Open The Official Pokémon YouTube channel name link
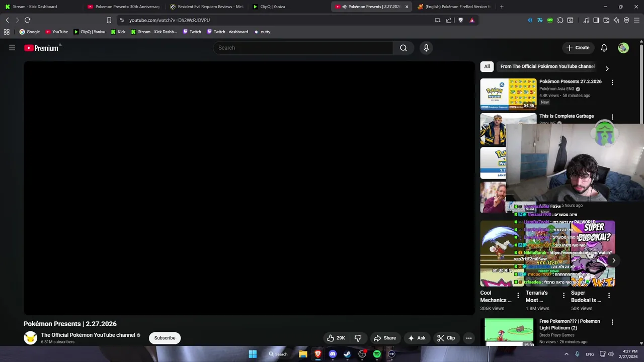The image size is (644, 362). click(x=88, y=335)
